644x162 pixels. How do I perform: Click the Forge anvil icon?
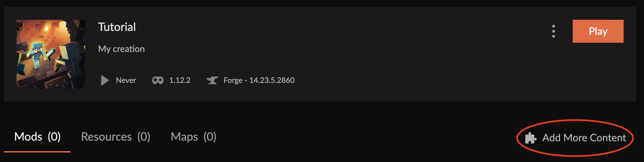tap(212, 80)
